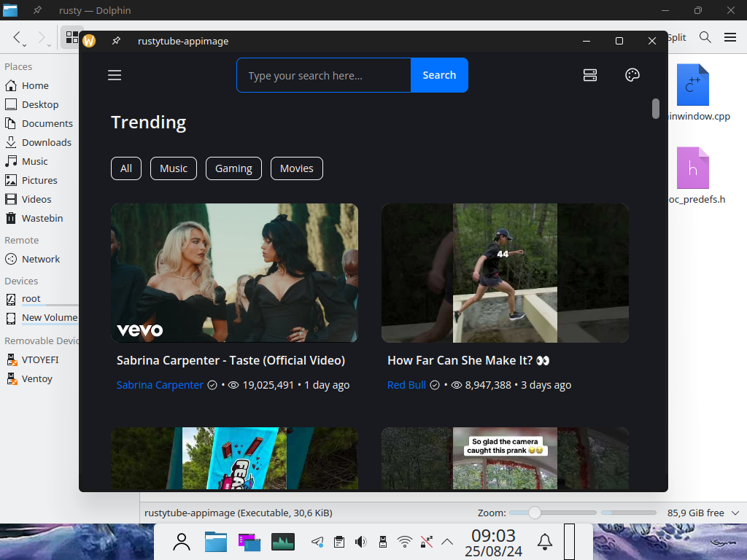This screenshot has height=560, width=747.
Task: Expand the 85,9 GiB free dropdown arrow
Action: pos(735,513)
